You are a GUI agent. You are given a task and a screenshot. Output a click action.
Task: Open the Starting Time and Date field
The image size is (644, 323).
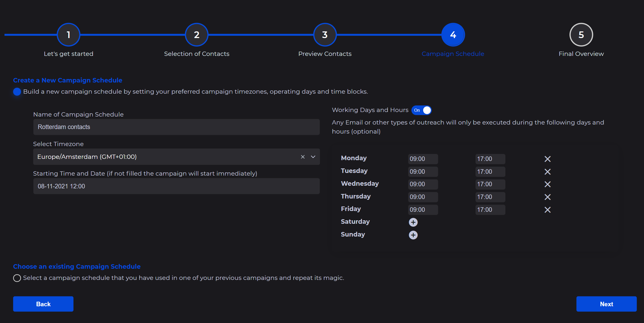(176, 186)
